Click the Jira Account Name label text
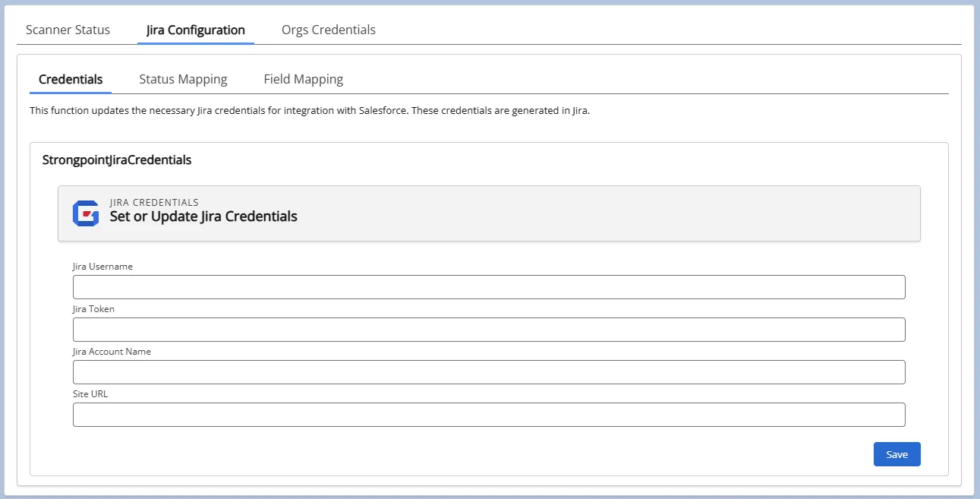Screen dimensions: 980x499 (x=112, y=352)
